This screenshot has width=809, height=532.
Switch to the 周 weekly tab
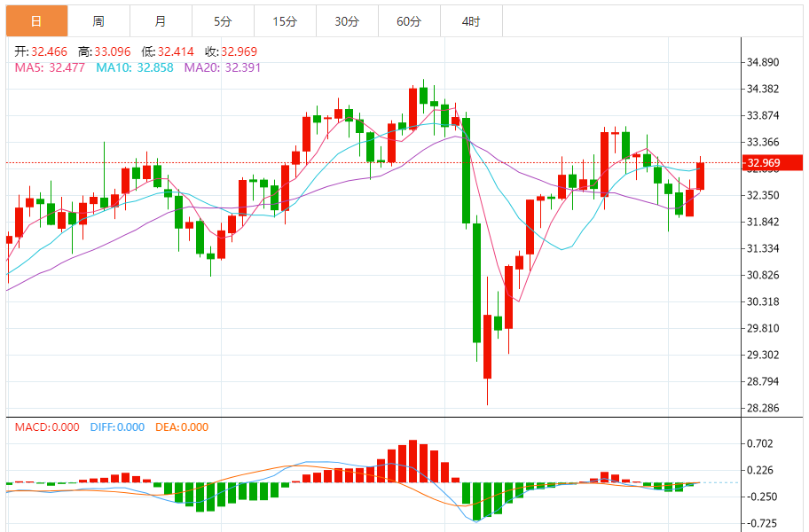click(x=98, y=21)
